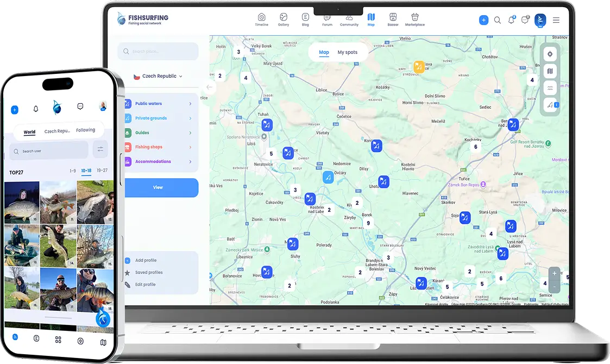610x364 pixels.
Task: Zoom in using the map plus control
Action: [554, 273]
